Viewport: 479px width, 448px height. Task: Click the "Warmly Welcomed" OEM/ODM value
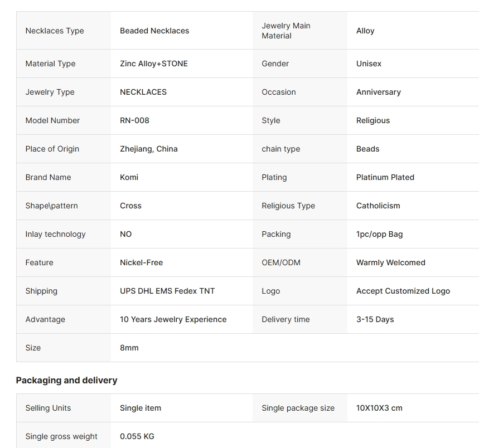[x=391, y=262]
